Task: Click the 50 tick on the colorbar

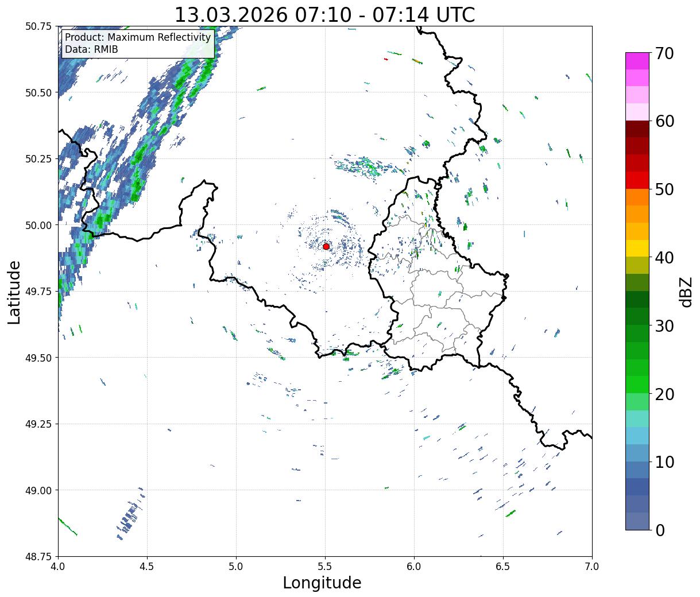Action: [664, 189]
